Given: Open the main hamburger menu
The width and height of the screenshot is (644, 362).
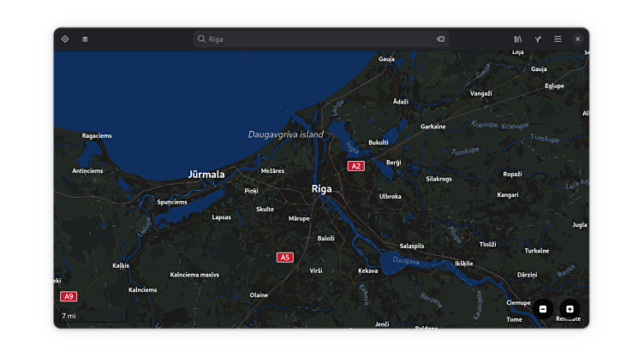Looking at the screenshot, I should point(558,39).
